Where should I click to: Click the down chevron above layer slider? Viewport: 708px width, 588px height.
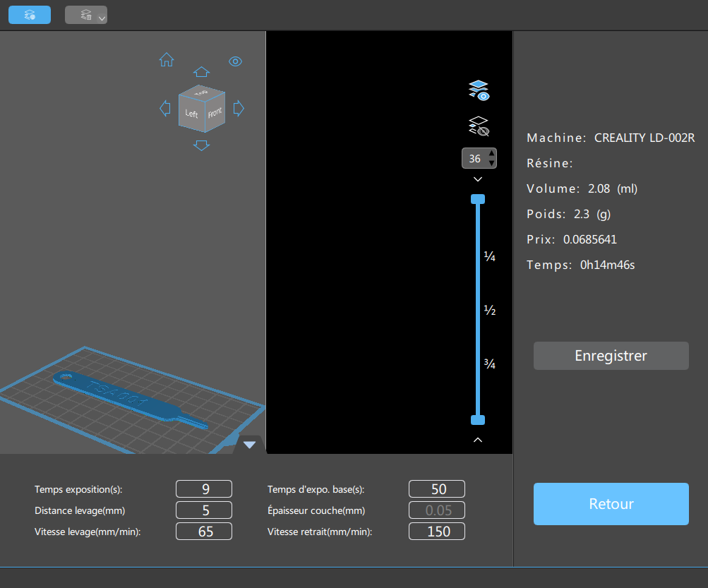(478, 179)
